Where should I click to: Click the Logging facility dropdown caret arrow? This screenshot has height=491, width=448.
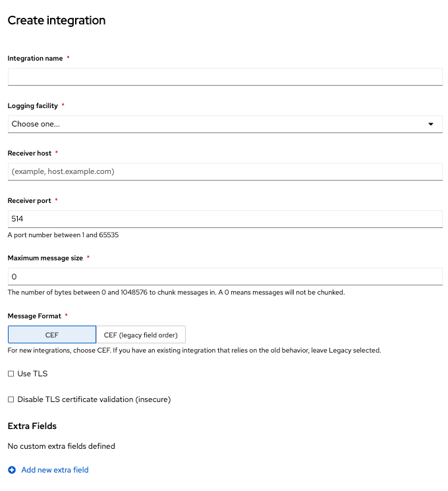(431, 124)
